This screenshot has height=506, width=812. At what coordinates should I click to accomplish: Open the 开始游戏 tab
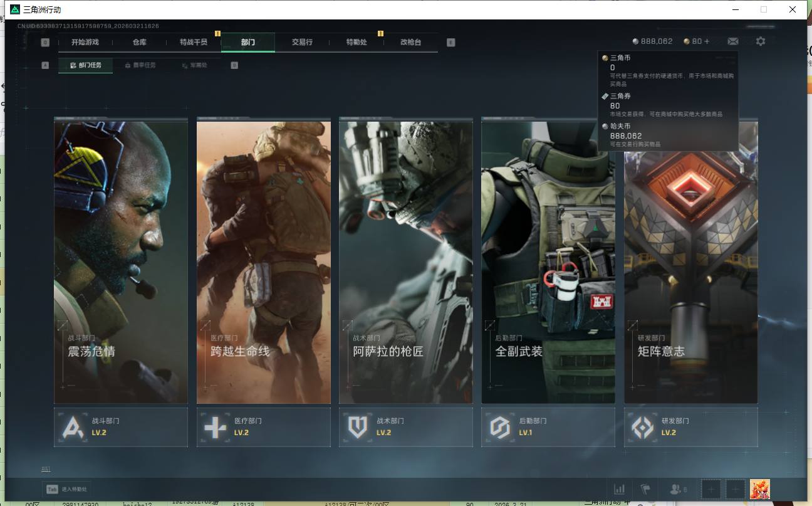click(85, 43)
